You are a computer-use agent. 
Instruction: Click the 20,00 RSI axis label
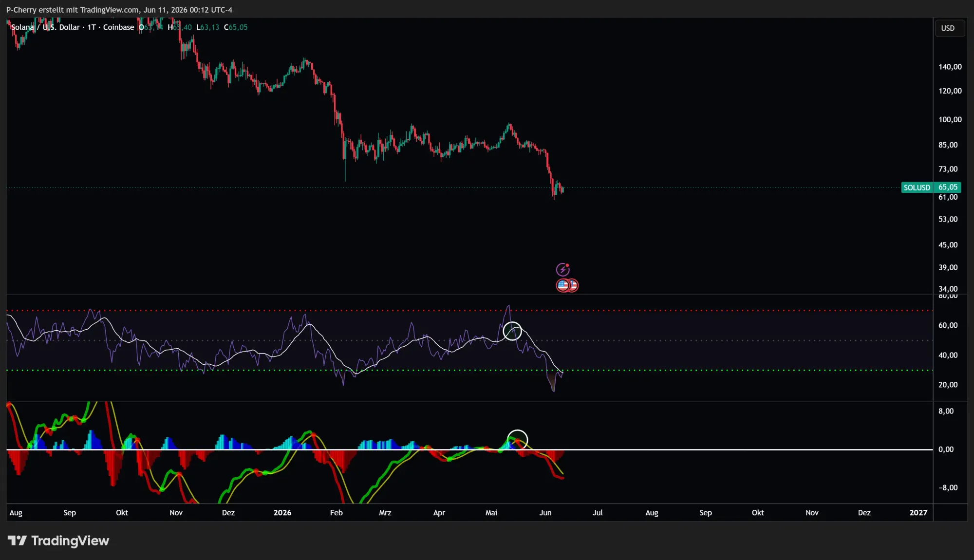pyautogui.click(x=948, y=385)
